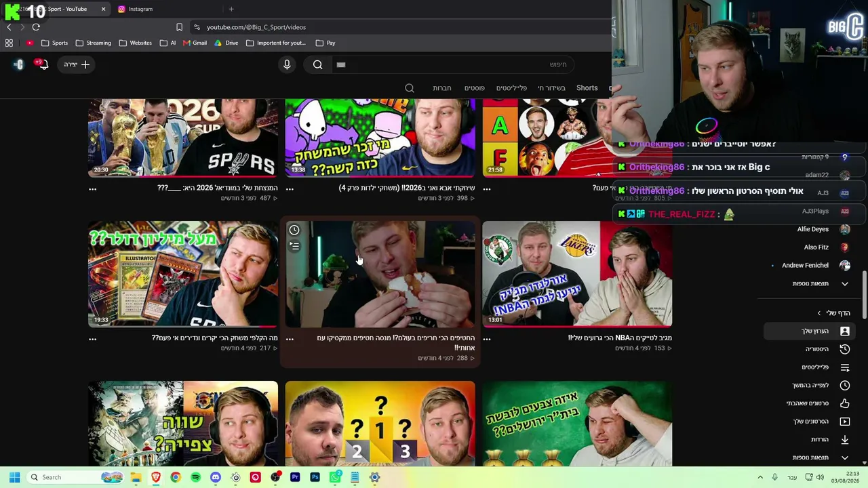The image size is (868, 488).
Task: Open the expensive trading cards video thumbnail
Action: 183,274
